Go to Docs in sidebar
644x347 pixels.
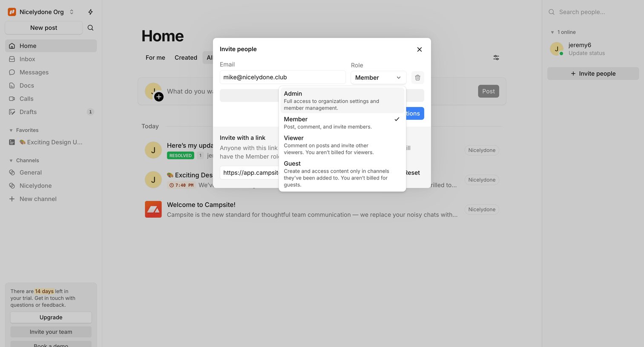click(x=51, y=86)
